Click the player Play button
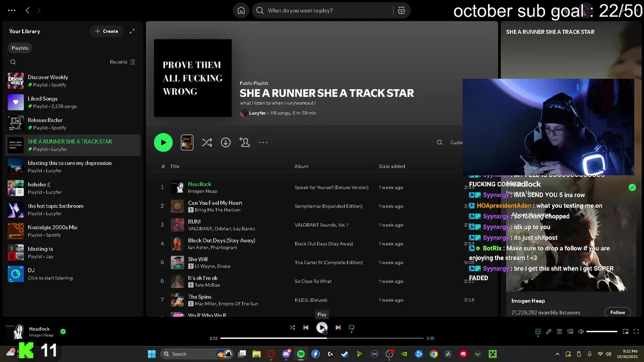This screenshot has height=362, width=644. tap(322, 327)
